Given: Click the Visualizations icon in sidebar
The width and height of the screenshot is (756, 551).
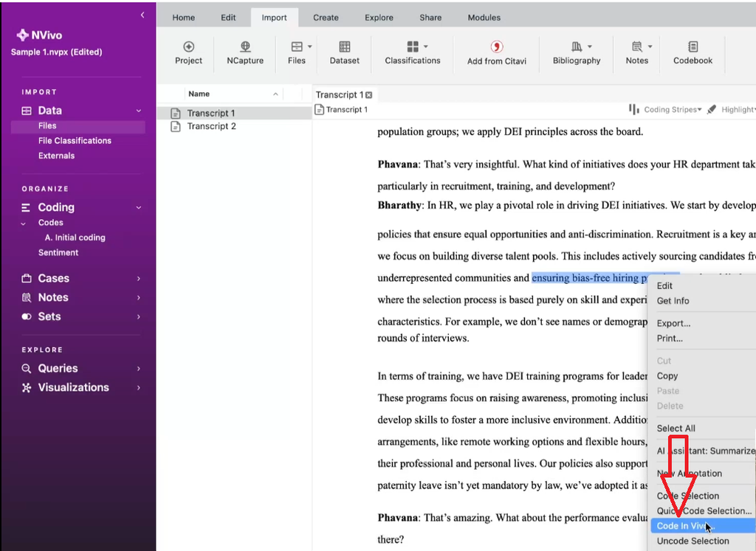Looking at the screenshot, I should pyautogui.click(x=27, y=388).
